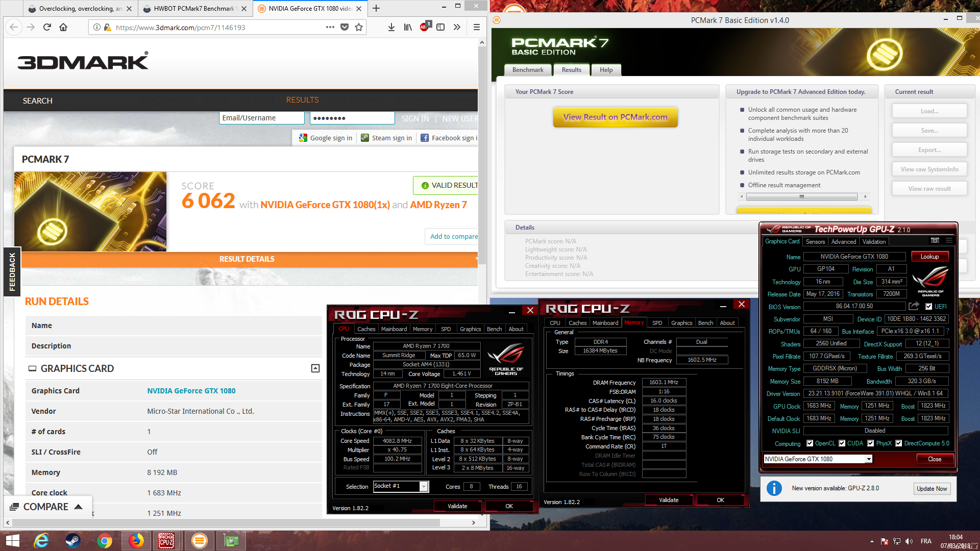Launch Internet Explorer from taskbar
Screen dimensions: 980x551
click(x=41, y=541)
